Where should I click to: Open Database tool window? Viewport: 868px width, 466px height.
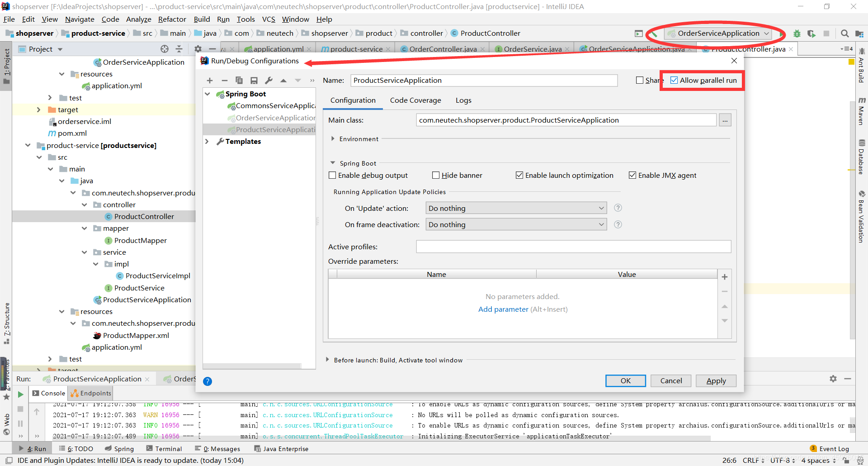point(862,157)
